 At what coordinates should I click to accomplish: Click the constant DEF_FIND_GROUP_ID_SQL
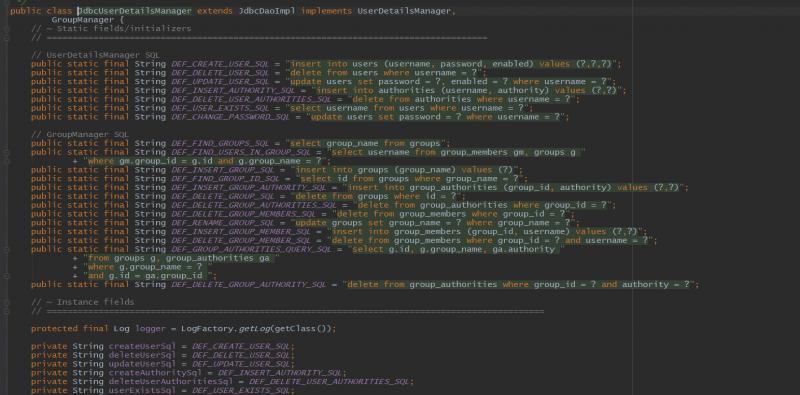226,179
